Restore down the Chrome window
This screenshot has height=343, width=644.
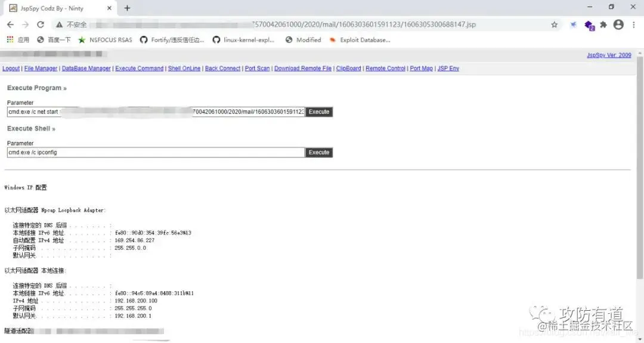[x=611, y=7]
